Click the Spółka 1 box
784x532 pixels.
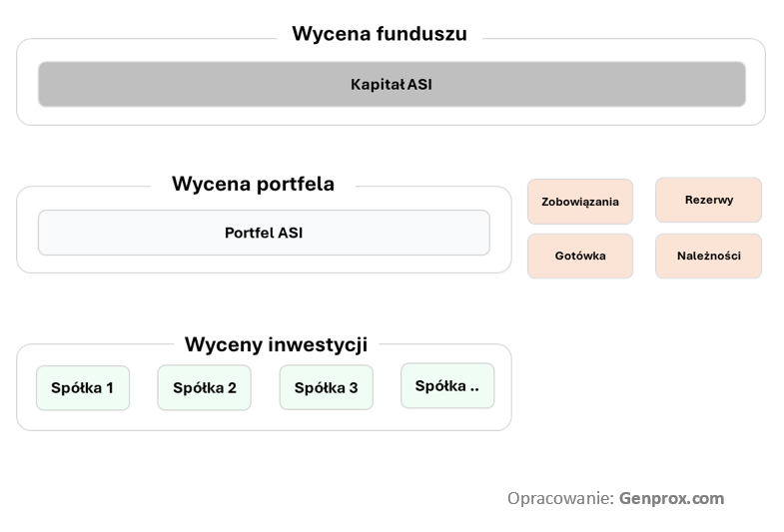pyautogui.click(x=83, y=387)
